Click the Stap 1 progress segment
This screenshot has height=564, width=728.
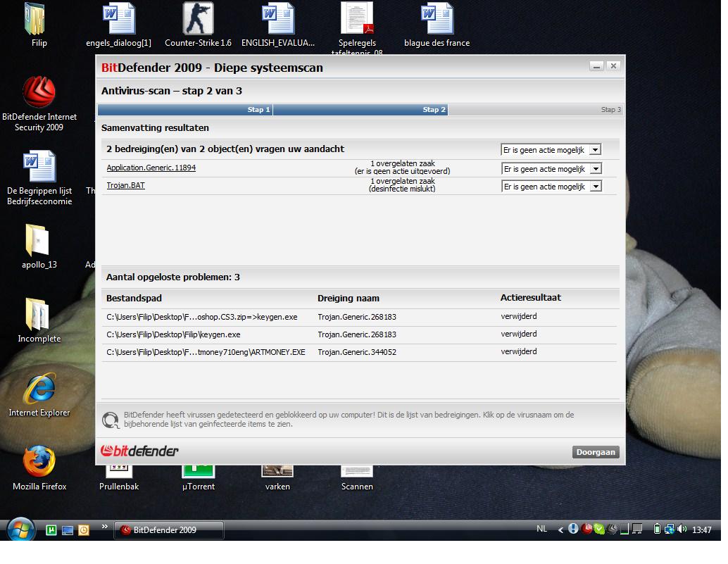click(x=184, y=110)
